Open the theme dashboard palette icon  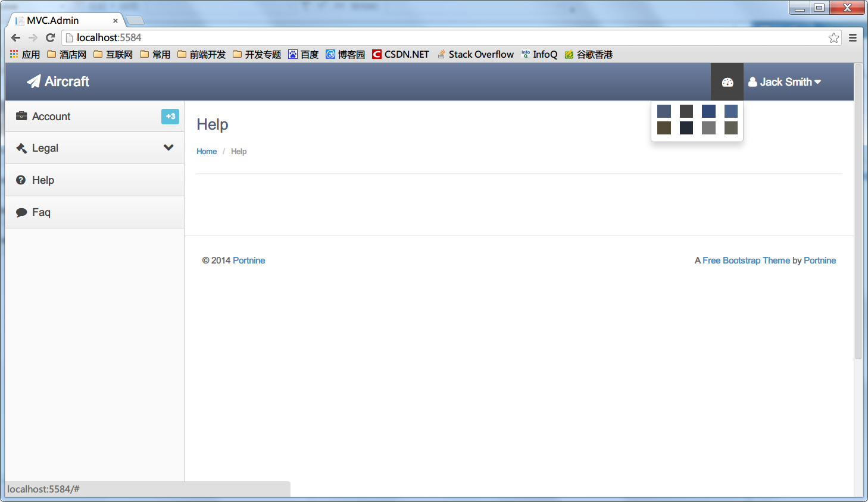[727, 82]
